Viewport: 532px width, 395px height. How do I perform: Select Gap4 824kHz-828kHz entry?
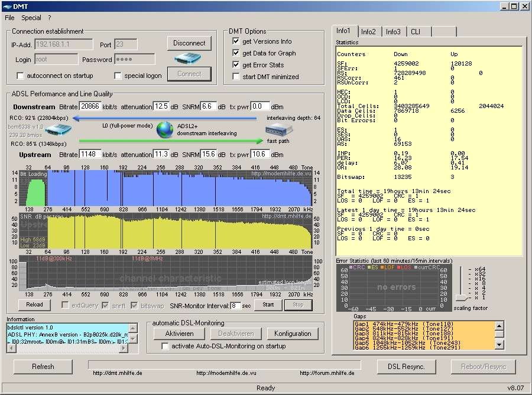tap(404, 338)
